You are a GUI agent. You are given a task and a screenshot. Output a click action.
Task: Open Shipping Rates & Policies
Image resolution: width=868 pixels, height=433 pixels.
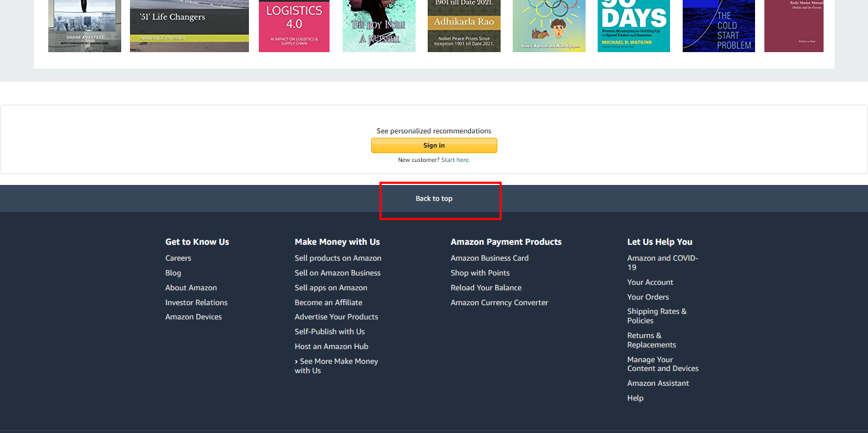coord(657,316)
